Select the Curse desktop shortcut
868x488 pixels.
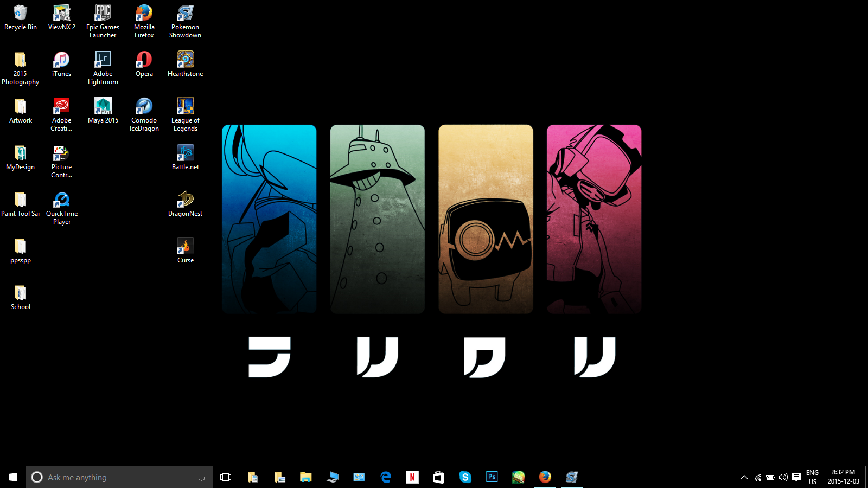(x=185, y=251)
